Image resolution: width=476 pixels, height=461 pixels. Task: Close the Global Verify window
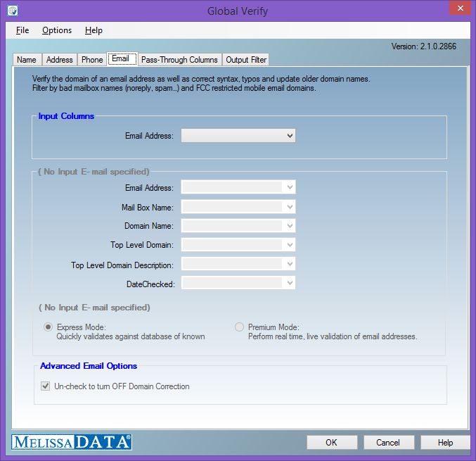click(x=460, y=8)
